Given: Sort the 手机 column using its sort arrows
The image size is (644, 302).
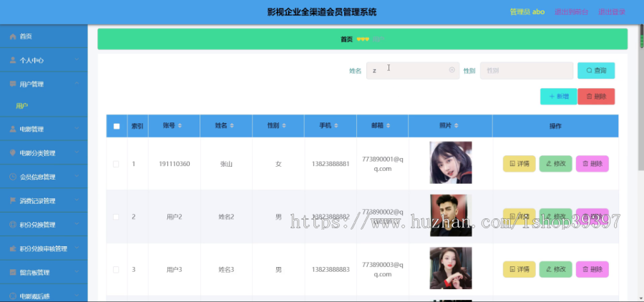Looking at the screenshot, I should click(x=336, y=126).
